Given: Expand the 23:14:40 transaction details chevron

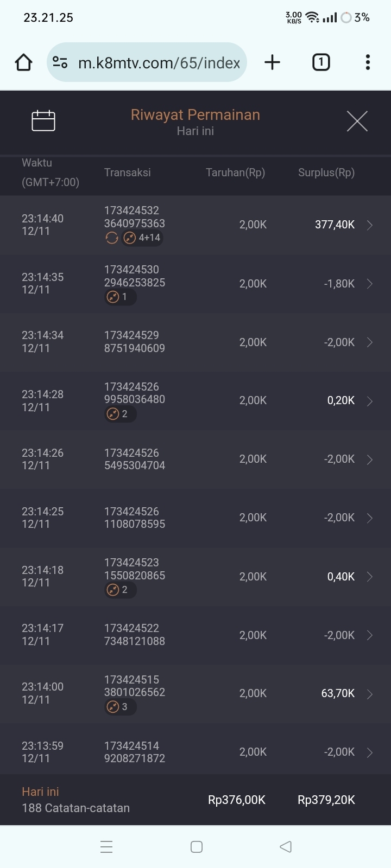Looking at the screenshot, I should tap(370, 225).
